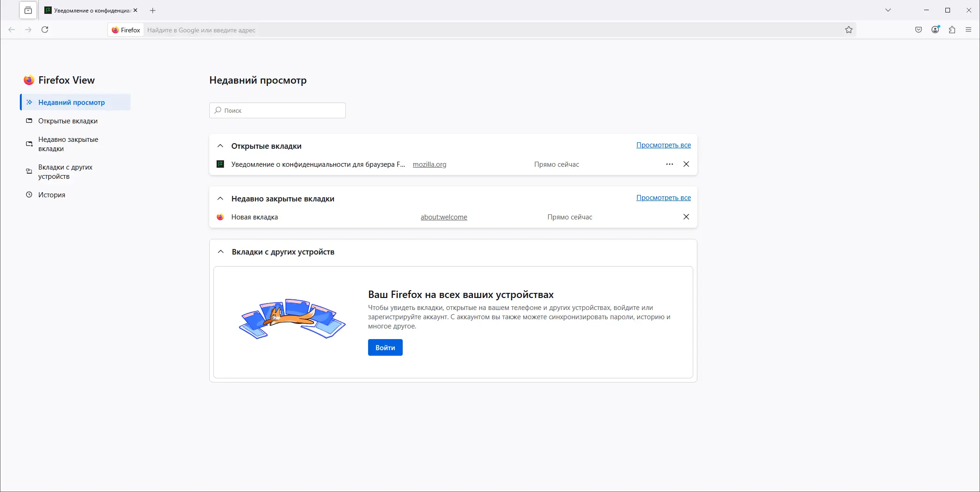This screenshot has height=492, width=980.
Task: Open the three-dot menu on the mozilla.org tab row
Action: tap(669, 164)
